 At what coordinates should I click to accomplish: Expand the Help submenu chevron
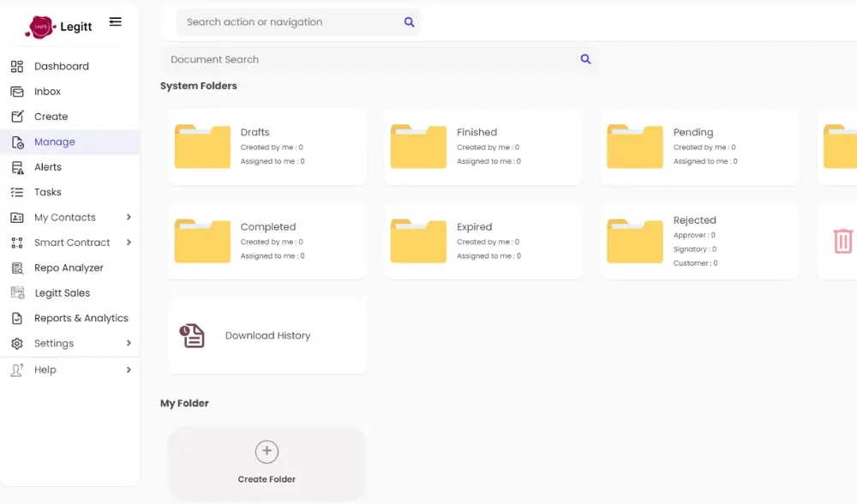point(129,369)
